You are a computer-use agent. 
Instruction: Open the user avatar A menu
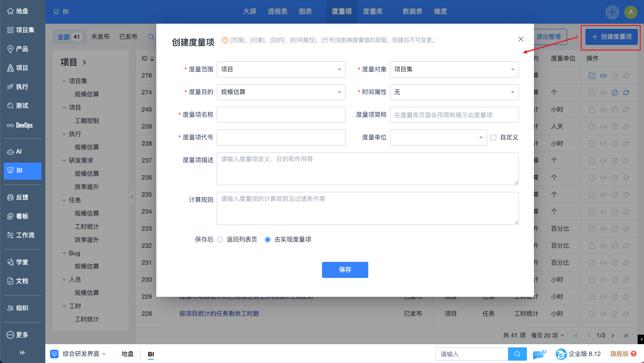click(631, 12)
